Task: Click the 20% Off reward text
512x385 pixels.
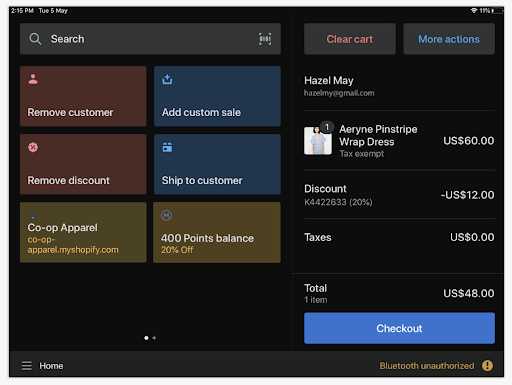Action: (177, 250)
